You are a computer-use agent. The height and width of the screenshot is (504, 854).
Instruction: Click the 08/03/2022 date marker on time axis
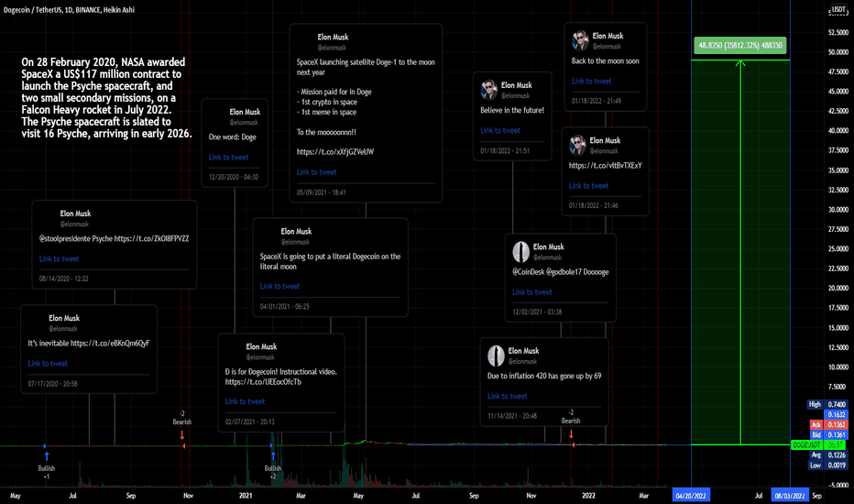coord(790,495)
